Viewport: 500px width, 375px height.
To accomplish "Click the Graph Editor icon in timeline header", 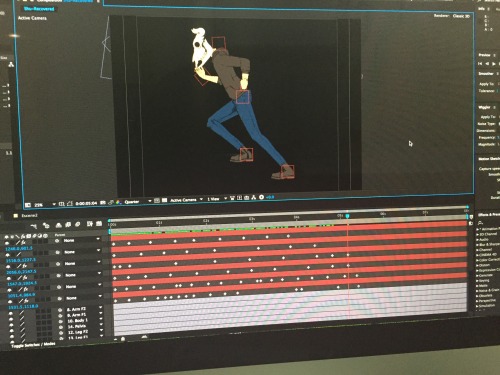I will click(x=99, y=224).
